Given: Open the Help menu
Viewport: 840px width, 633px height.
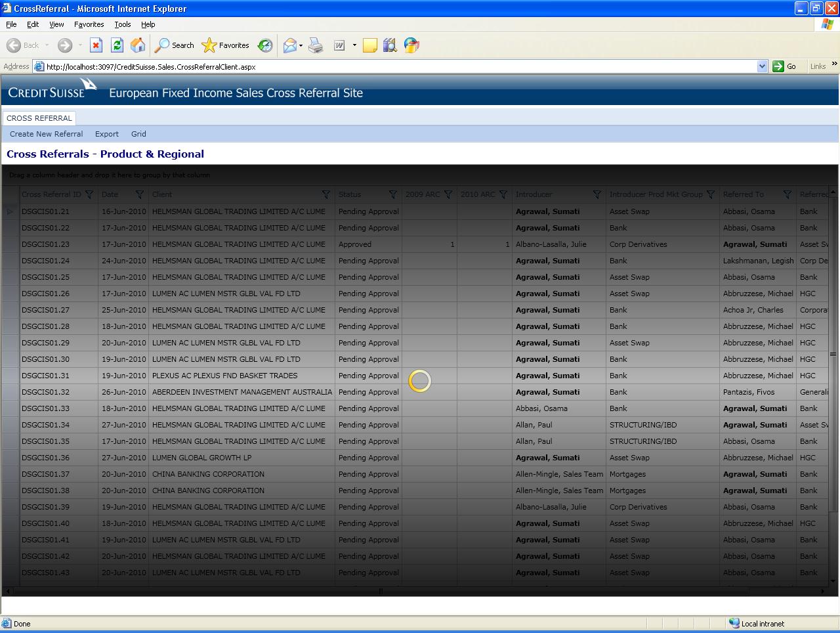Looking at the screenshot, I should click(x=148, y=24).
